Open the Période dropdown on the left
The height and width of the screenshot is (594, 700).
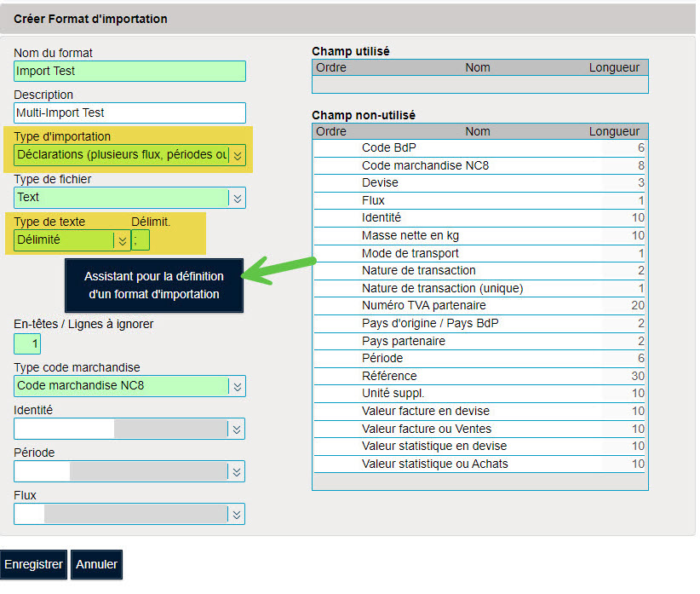coord(129,471)
